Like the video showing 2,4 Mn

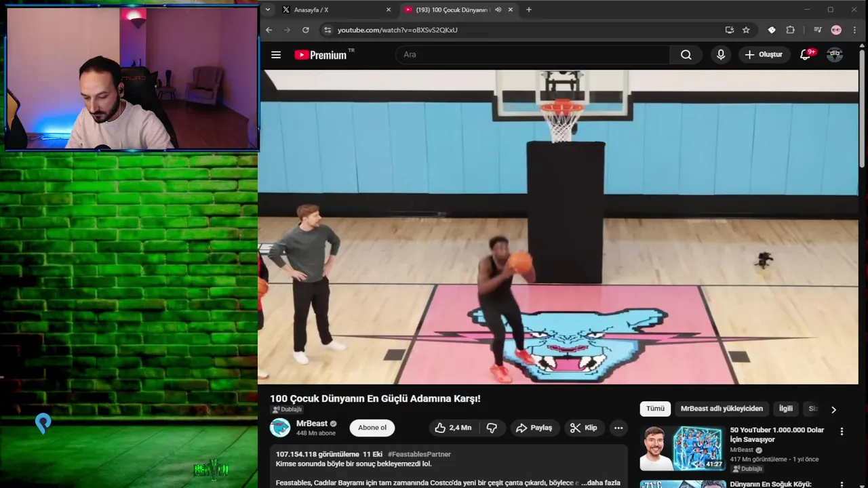coord(453,428)
